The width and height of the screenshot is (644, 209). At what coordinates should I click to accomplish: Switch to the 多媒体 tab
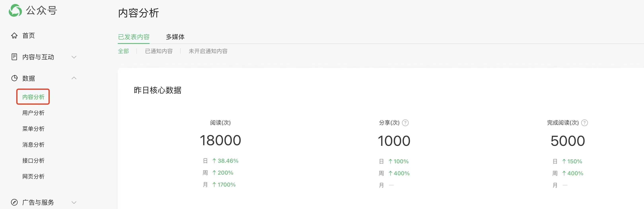[x=175, y=37]
